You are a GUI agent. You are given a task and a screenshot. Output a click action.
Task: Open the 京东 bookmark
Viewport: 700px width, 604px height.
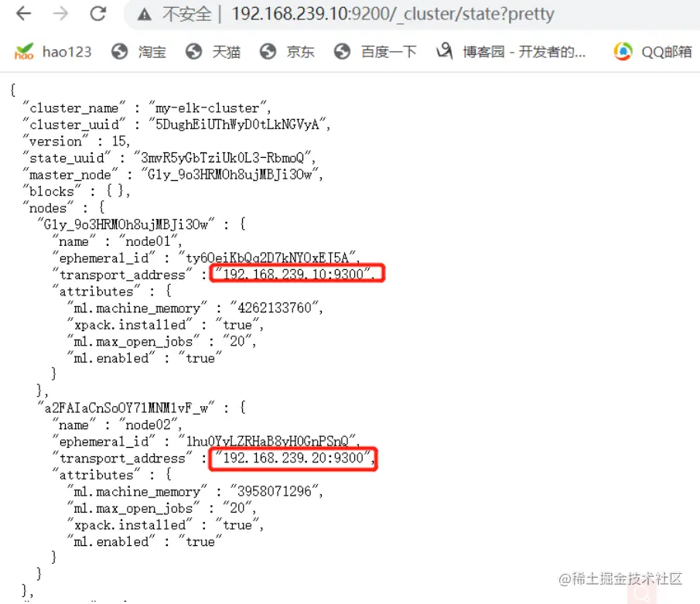point(287,52)
